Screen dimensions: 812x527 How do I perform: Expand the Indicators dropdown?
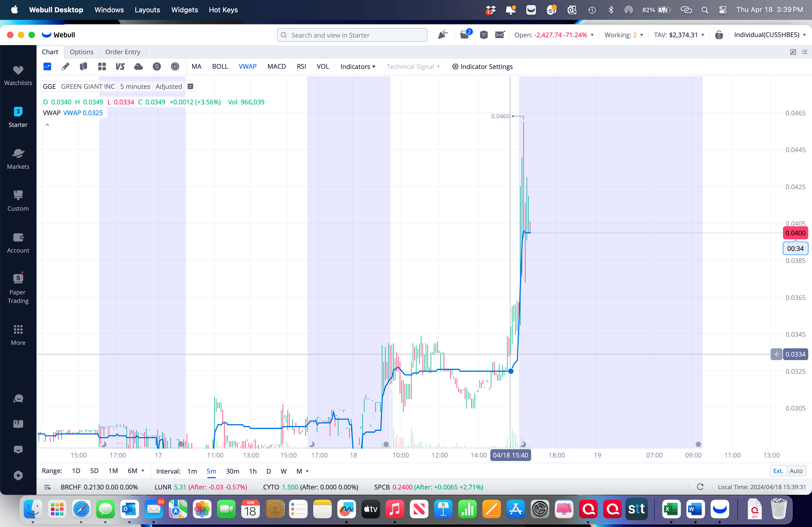(358, 67)
